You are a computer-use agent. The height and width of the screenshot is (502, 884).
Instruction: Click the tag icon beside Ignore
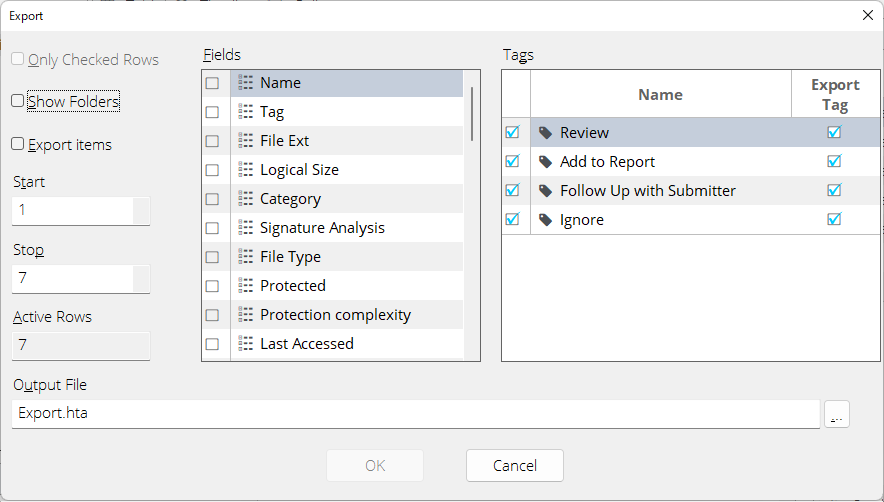[545, 220]
